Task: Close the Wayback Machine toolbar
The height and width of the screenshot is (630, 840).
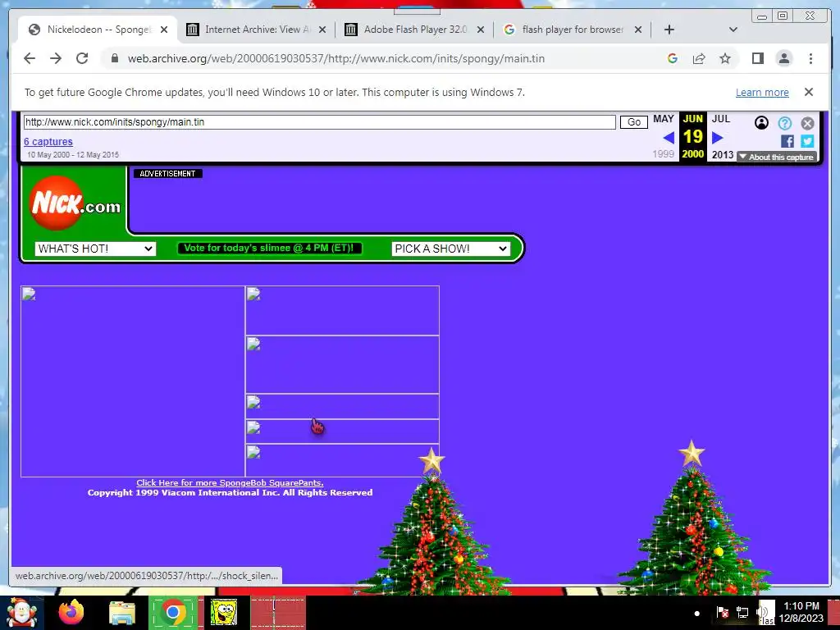Action: (x=808, y=123)
